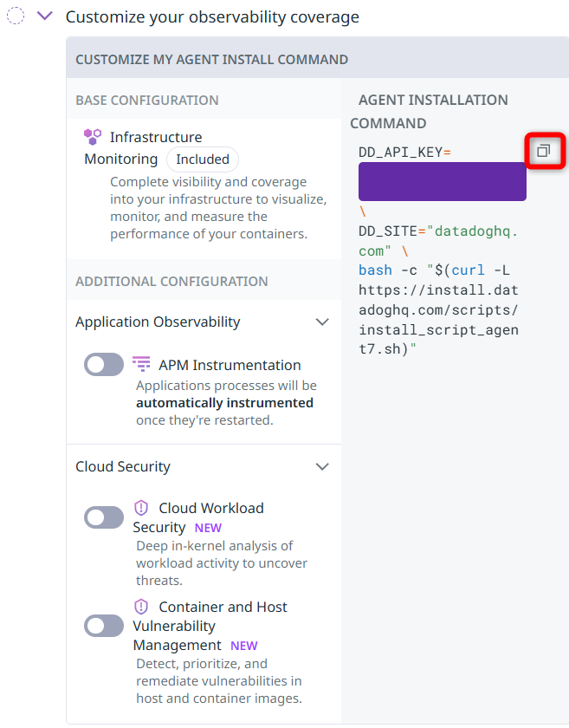Click the APM Instrumentation icon
Viewport: 569px width, 728px height.
click(141, 363)
